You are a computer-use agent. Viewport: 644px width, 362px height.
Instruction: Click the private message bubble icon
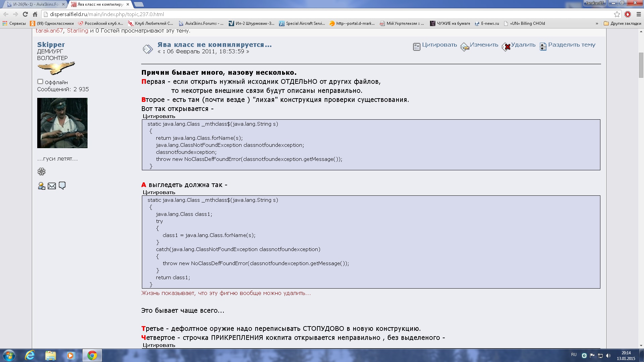click(62, 185)
